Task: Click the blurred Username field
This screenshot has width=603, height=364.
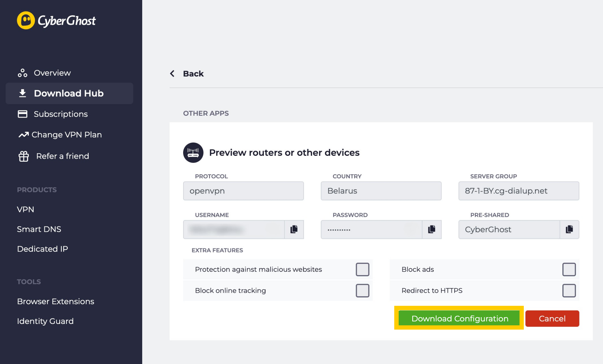Action: [x=234, y=229]
